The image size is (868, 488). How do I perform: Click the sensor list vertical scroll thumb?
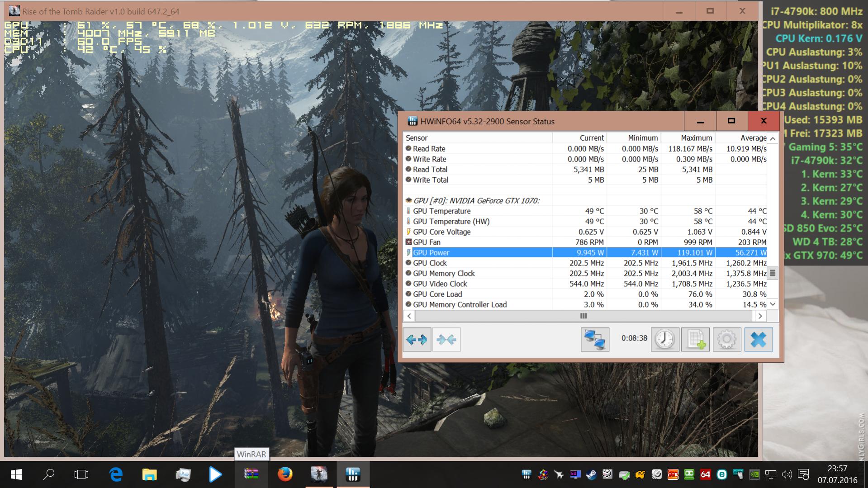[x=773, y=273]
